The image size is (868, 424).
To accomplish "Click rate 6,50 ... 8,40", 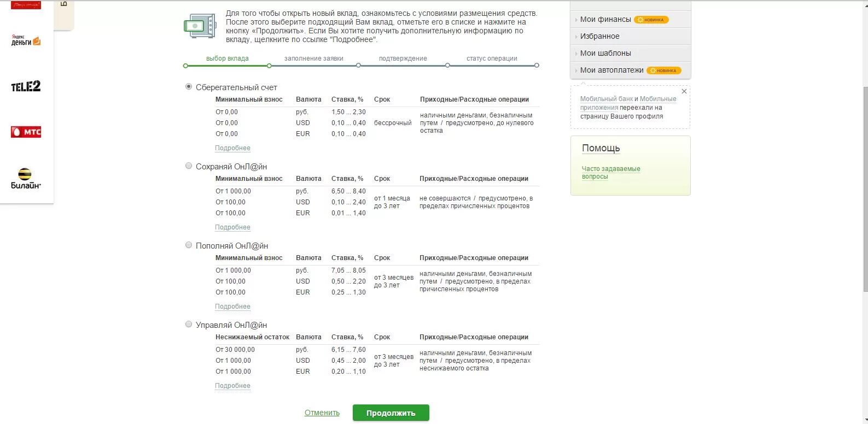I will point(348,191).
